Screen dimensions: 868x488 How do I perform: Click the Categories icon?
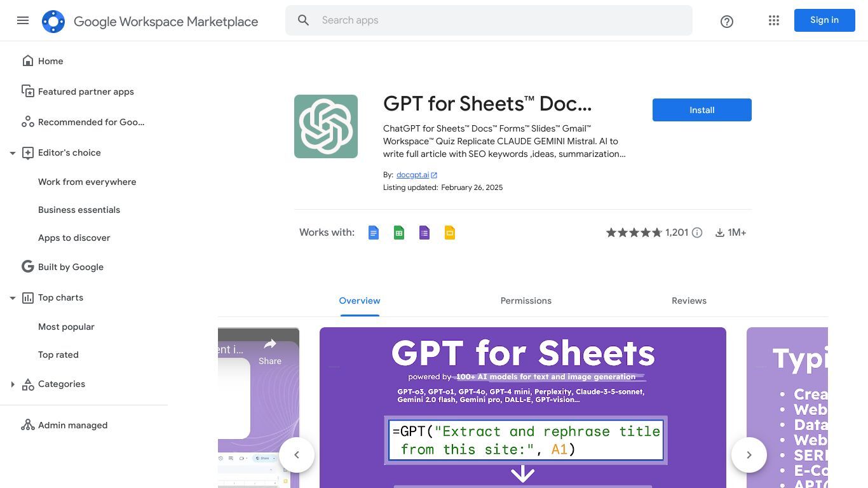point(28,384)
